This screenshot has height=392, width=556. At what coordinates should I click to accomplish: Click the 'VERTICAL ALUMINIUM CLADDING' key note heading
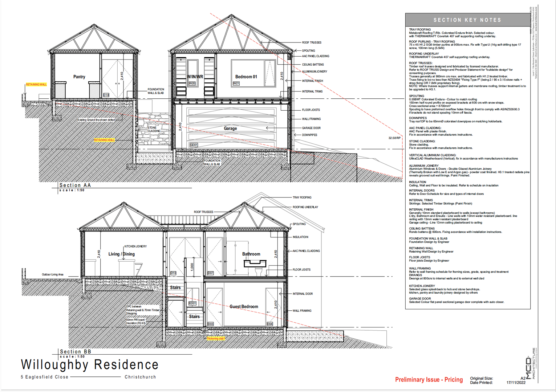[x=433, y=155]
